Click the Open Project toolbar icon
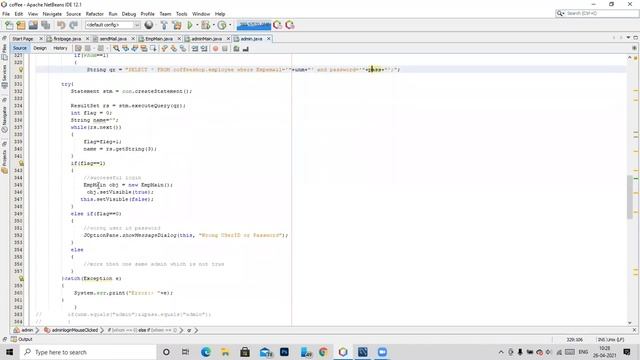This screenshot has width=640, height=360. (33, 25)
